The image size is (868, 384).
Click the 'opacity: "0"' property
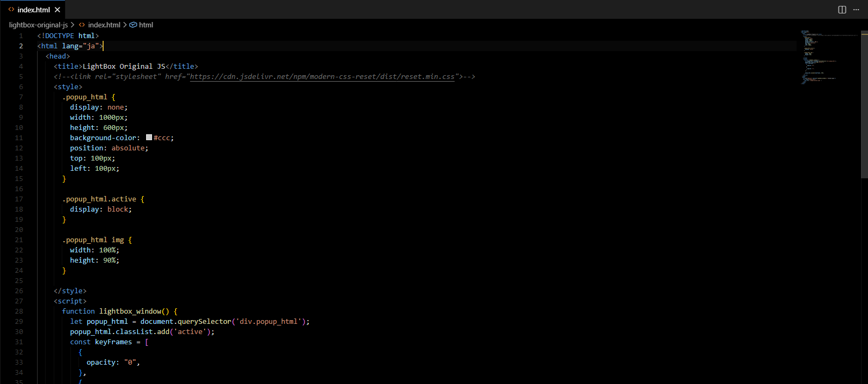tap(111, 363)
